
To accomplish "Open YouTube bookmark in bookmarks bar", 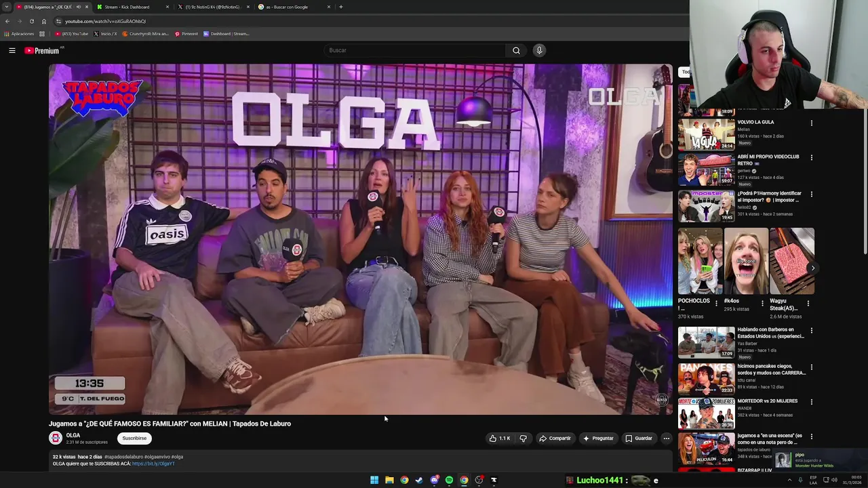I will click(x=72, y=34).
